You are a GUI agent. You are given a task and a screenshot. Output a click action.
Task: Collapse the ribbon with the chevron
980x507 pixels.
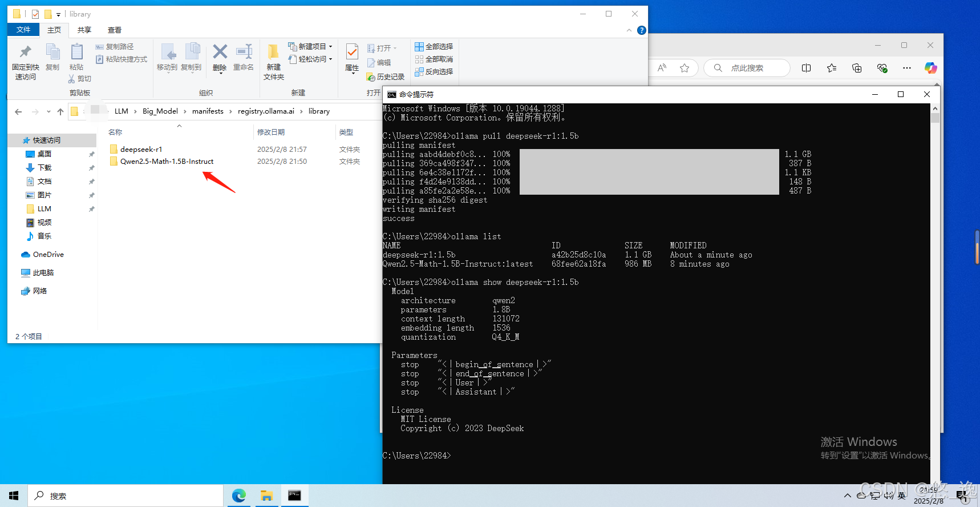pos(629,30)
